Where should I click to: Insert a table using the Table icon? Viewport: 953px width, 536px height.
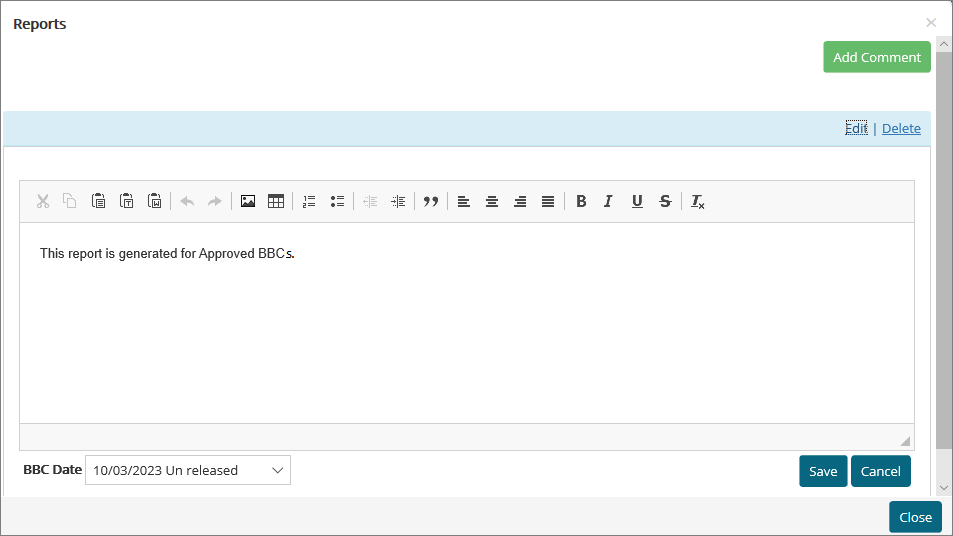[x=276, y=201]
